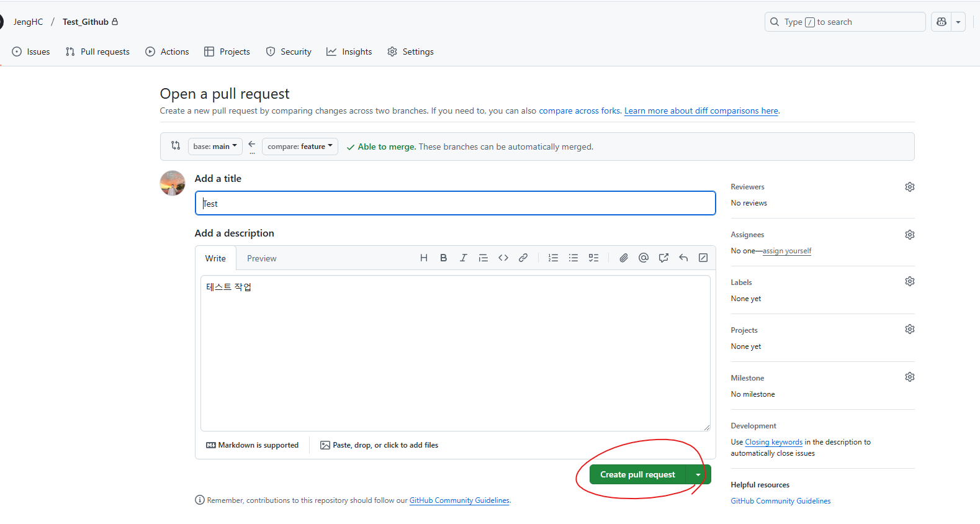Screen dimensions: 980x524
Task: Mention a user with the @ icon
Action: [644, 258]
